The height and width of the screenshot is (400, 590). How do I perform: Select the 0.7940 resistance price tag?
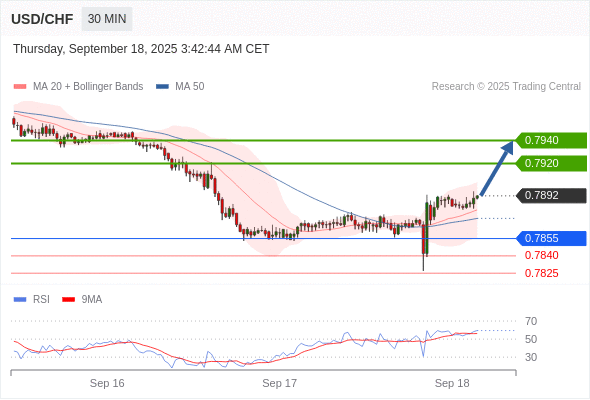(551, 140)
